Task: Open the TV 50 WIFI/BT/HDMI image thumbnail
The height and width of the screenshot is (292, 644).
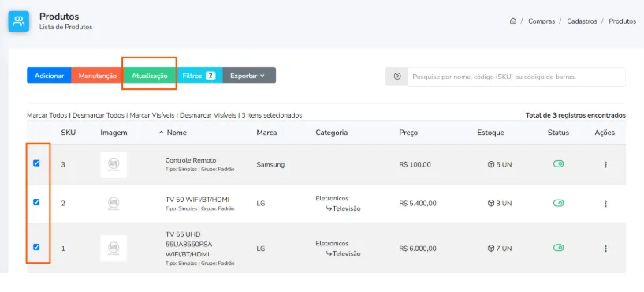Action: [114, 203]
